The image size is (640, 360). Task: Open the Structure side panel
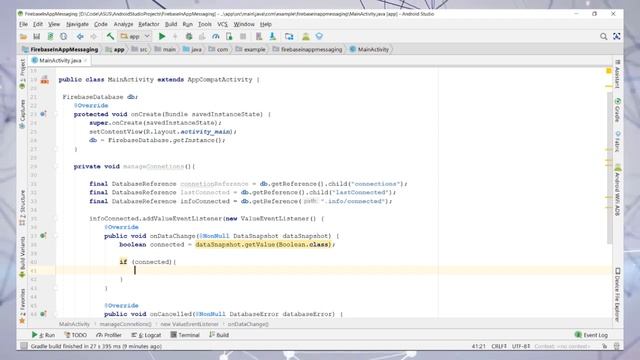(x=22, y=207)
